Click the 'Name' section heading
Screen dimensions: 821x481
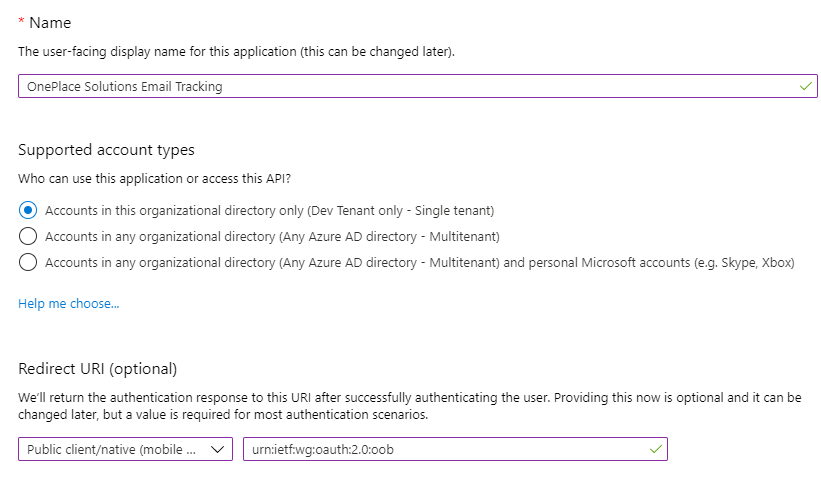pyautogui.click(x=50, y=22)
